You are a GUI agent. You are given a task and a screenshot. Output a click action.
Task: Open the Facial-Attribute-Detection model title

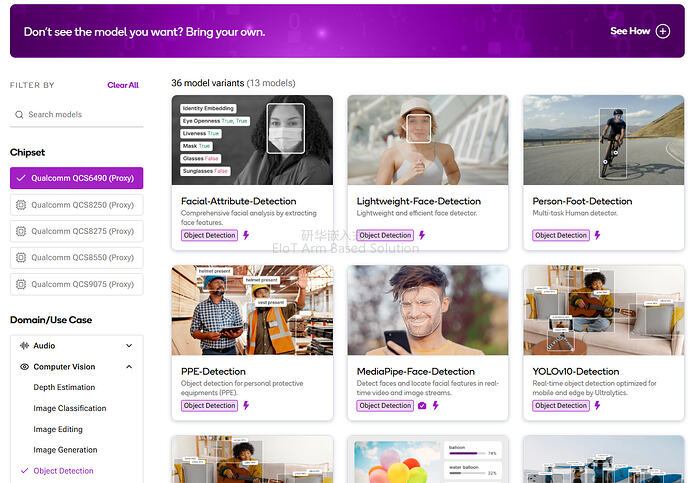pyautogui.click(x=239, y=201)
